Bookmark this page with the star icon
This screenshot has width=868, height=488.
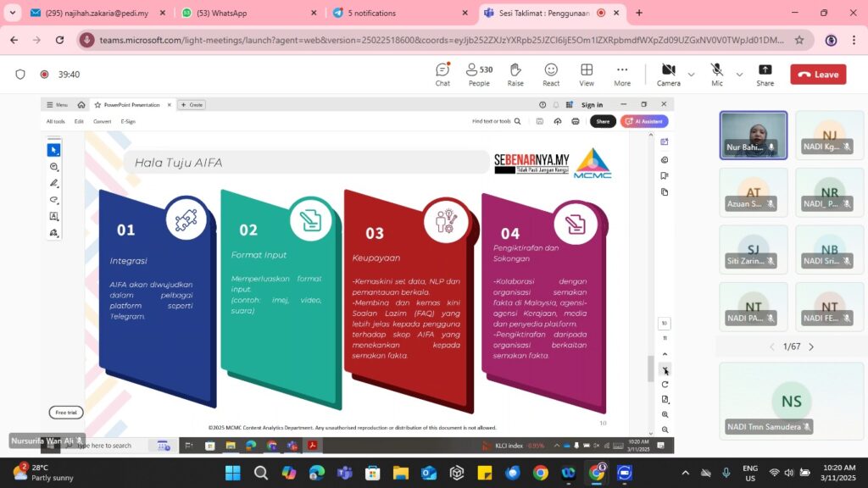(798, 40)
